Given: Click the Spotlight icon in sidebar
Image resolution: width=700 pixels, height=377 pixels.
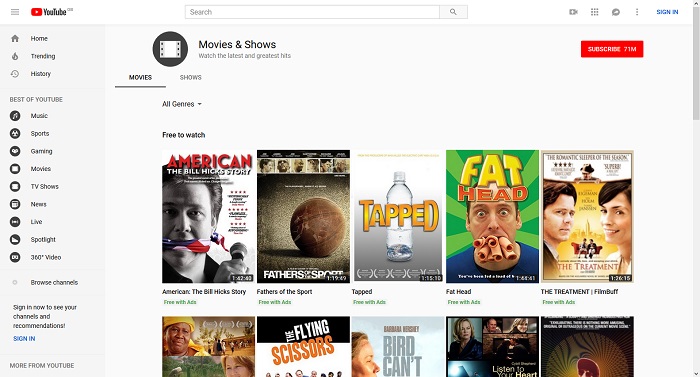Looking at the screenshot, I should pyautogui.click(x=15, y=239).
